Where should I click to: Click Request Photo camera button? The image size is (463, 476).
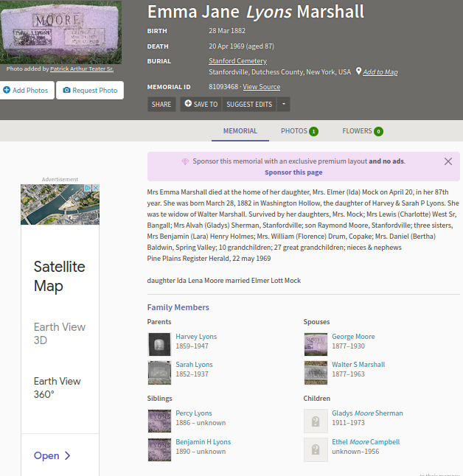click(90, 91)
